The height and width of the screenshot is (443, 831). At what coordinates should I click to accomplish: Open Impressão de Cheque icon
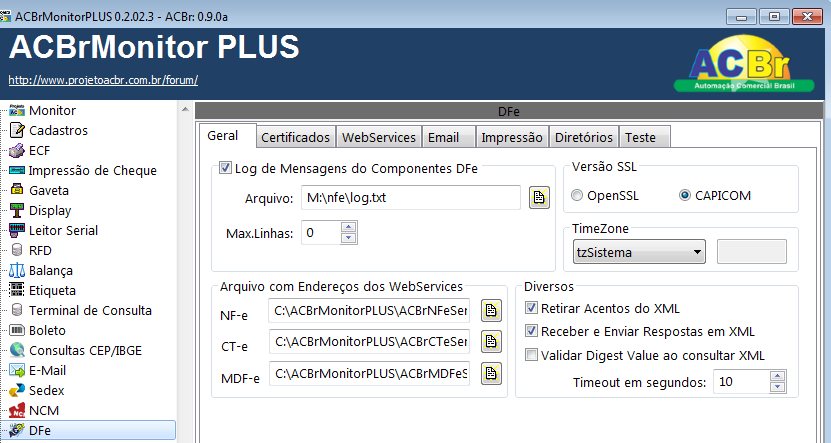click(x=17, y=171)
